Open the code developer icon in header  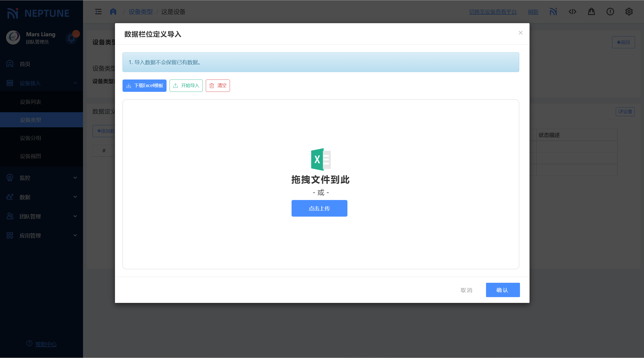(572, 12)
